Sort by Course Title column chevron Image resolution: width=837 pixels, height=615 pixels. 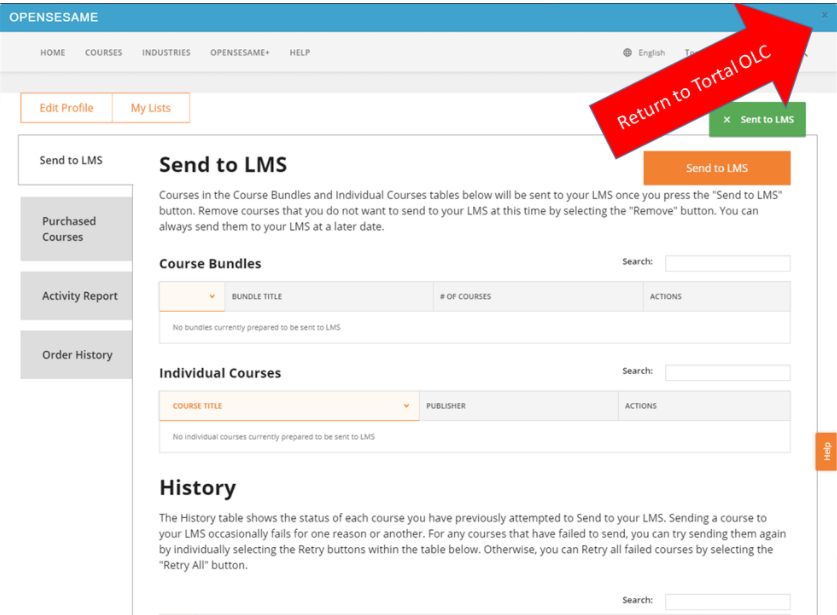tap(406, 406)
